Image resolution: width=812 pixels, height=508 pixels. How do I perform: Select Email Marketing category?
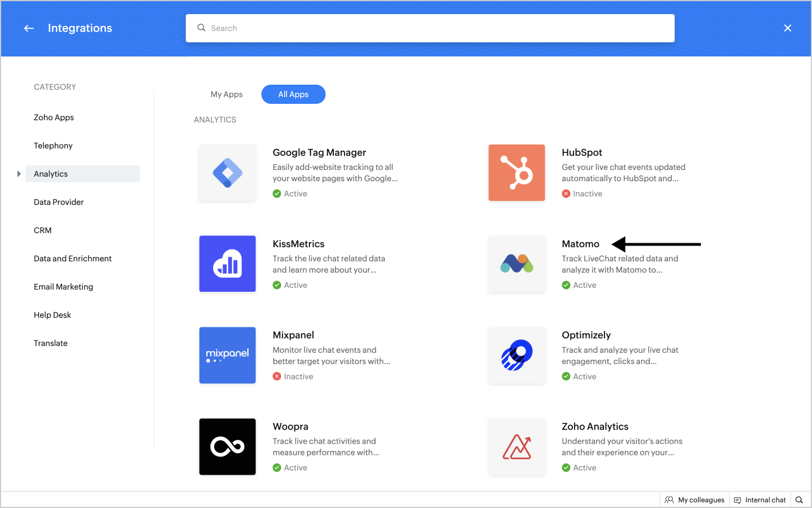tap(64, 287)
